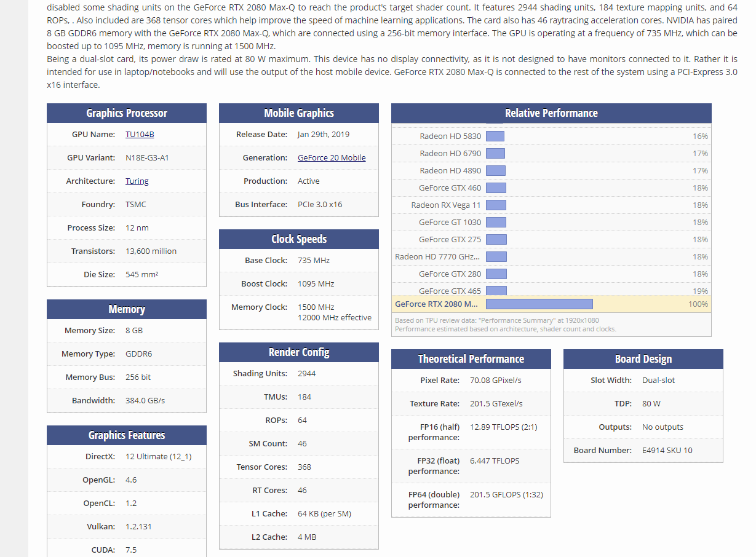Click the Radeon HD 4890 entry
756x557 pixels.
450,171
